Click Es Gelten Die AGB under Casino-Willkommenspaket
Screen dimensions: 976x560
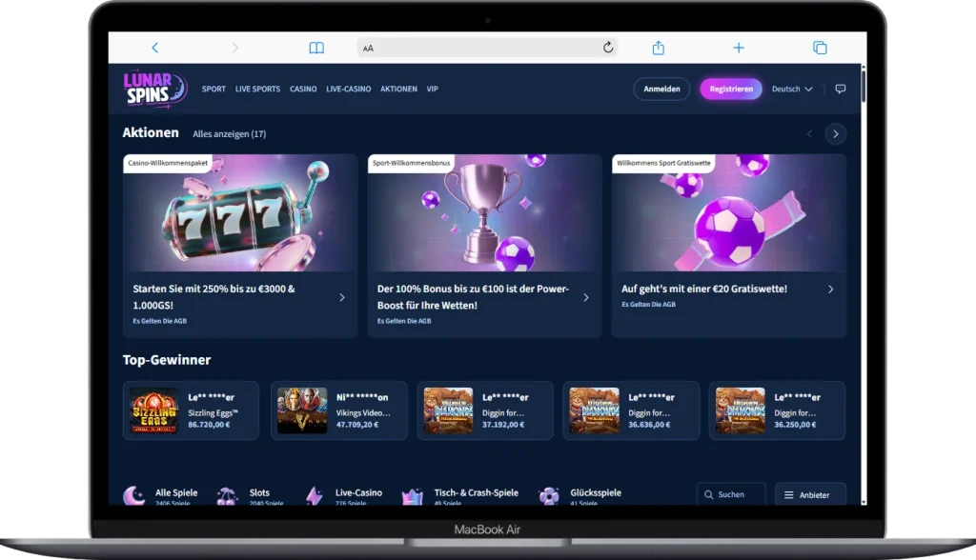point(159,321)
